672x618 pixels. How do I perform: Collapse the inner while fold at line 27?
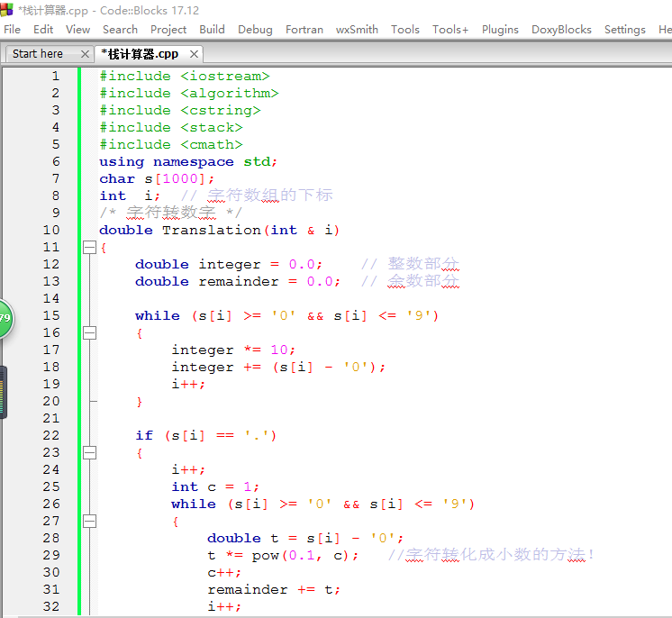89,522
